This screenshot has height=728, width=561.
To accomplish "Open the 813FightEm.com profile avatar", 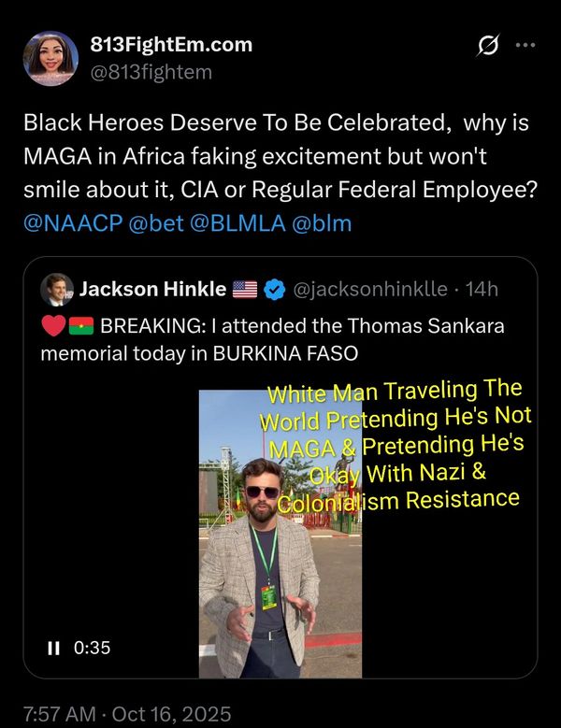I will tap(50, 59).
